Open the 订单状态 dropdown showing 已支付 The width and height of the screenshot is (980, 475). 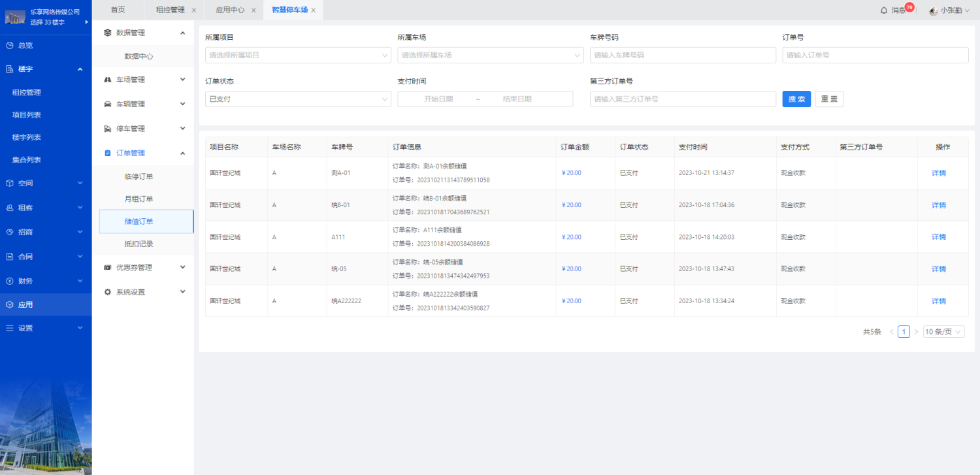[298, 99]
